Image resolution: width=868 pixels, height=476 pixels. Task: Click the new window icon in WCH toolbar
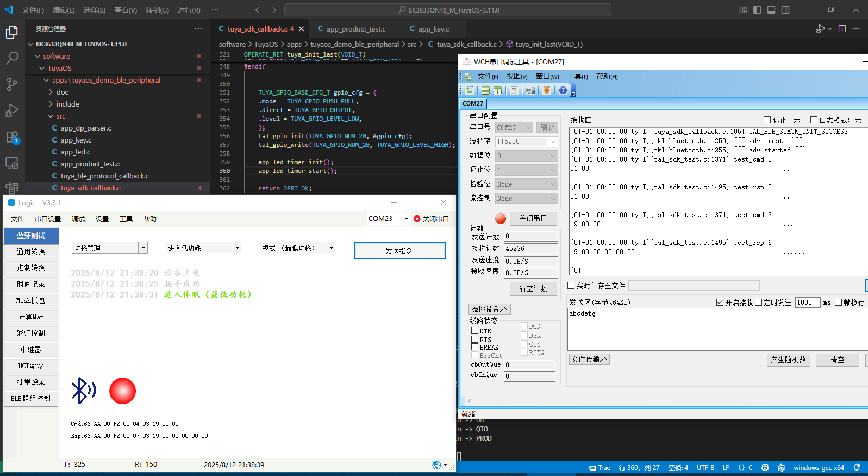470,90
